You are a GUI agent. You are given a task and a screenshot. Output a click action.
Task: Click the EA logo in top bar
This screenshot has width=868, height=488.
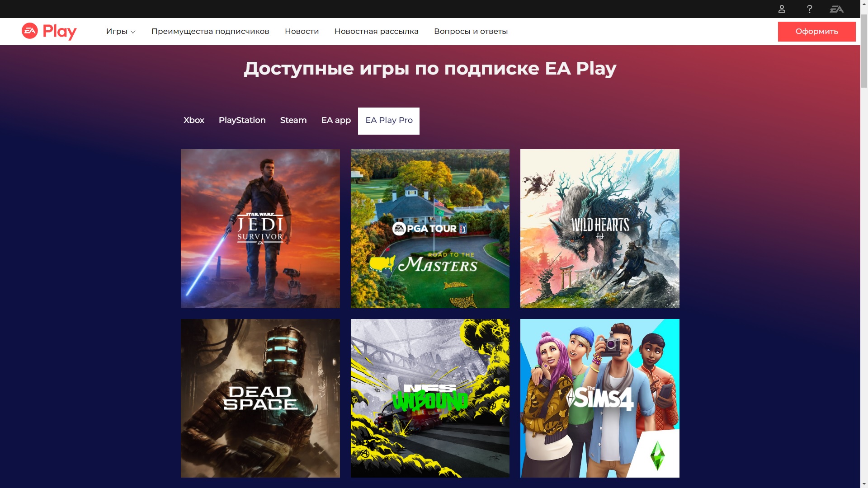(x=836, y=9)
